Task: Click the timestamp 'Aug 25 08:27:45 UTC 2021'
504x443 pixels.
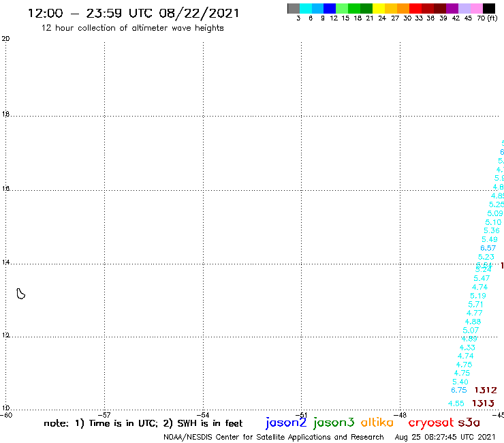Action: 445,438
